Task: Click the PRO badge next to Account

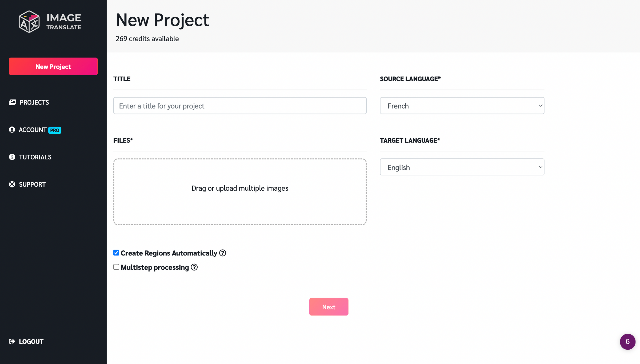Action: 55,130
